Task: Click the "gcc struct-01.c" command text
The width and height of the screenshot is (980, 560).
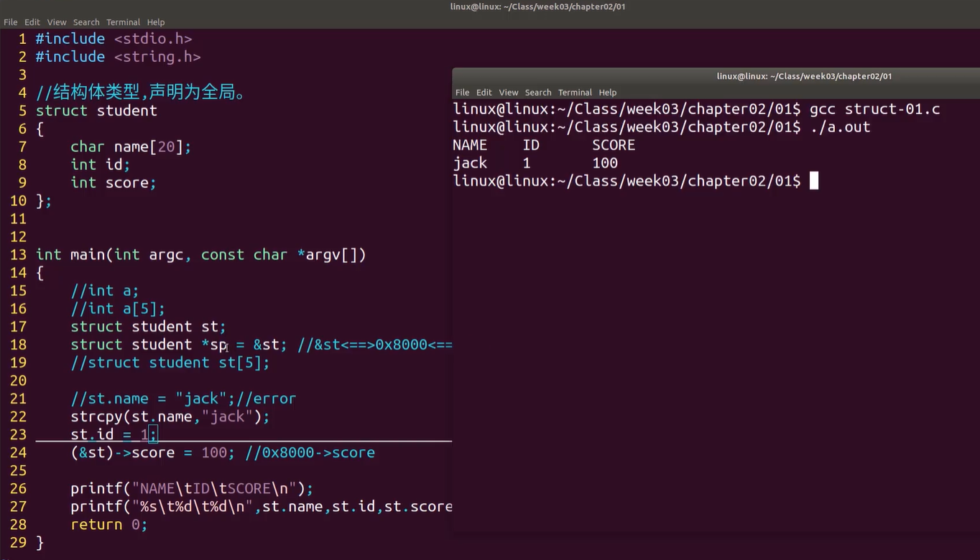Action: pyautogui.click(x=874, y=109)
